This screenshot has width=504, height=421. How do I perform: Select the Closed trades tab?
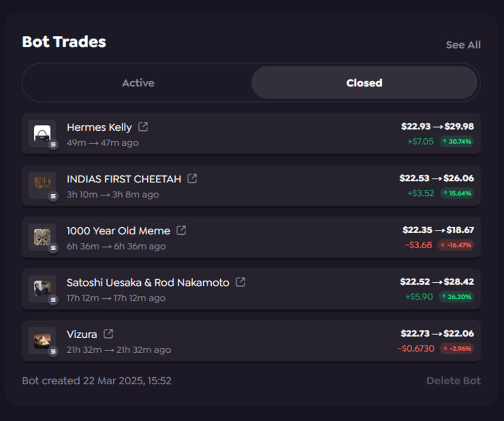click(x=364, y=83)
